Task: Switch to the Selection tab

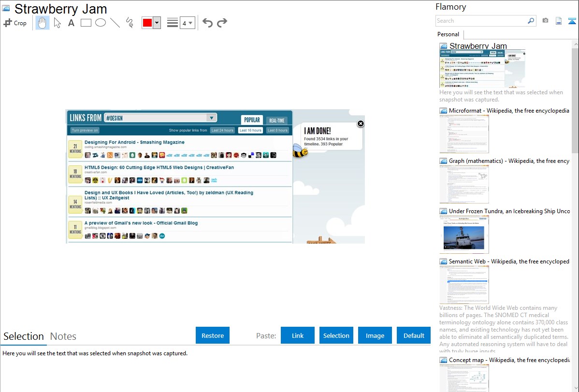Action: (24, 336)
